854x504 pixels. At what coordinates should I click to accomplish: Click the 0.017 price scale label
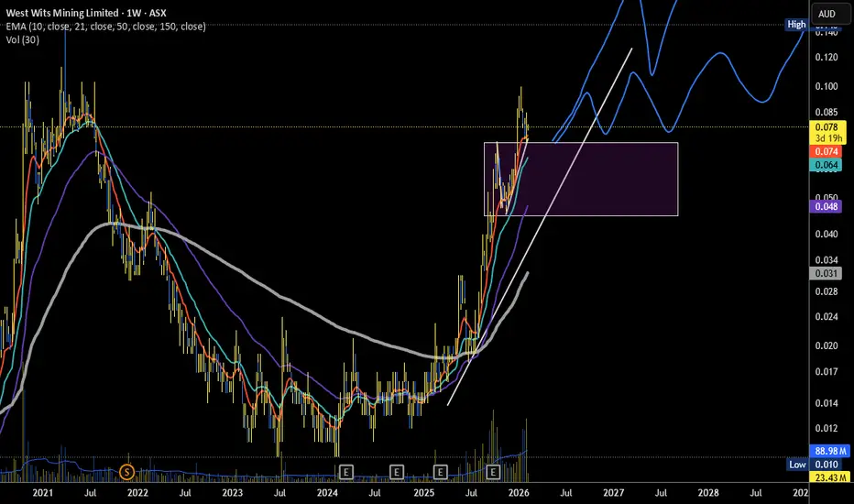(827, 372)
